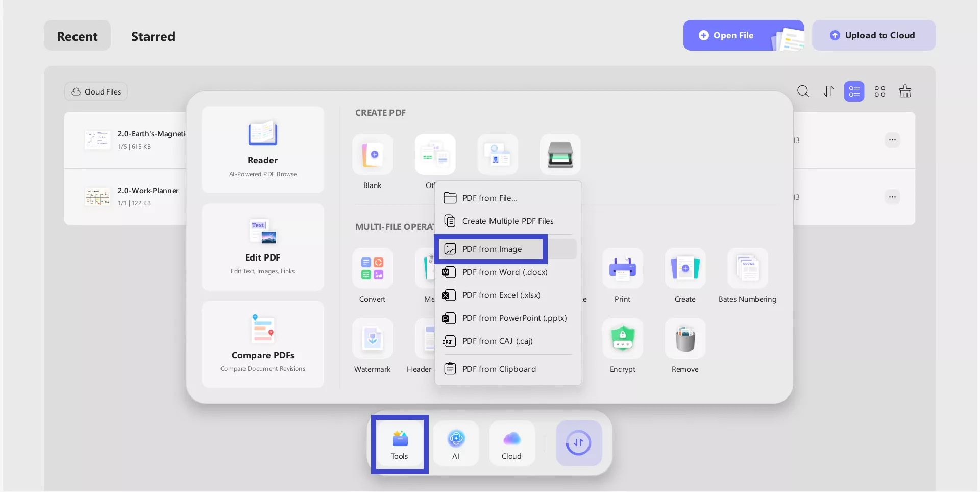Open the Convert tool
The width and height of the screenshot is (980, 492).
(x=373, y=269)
